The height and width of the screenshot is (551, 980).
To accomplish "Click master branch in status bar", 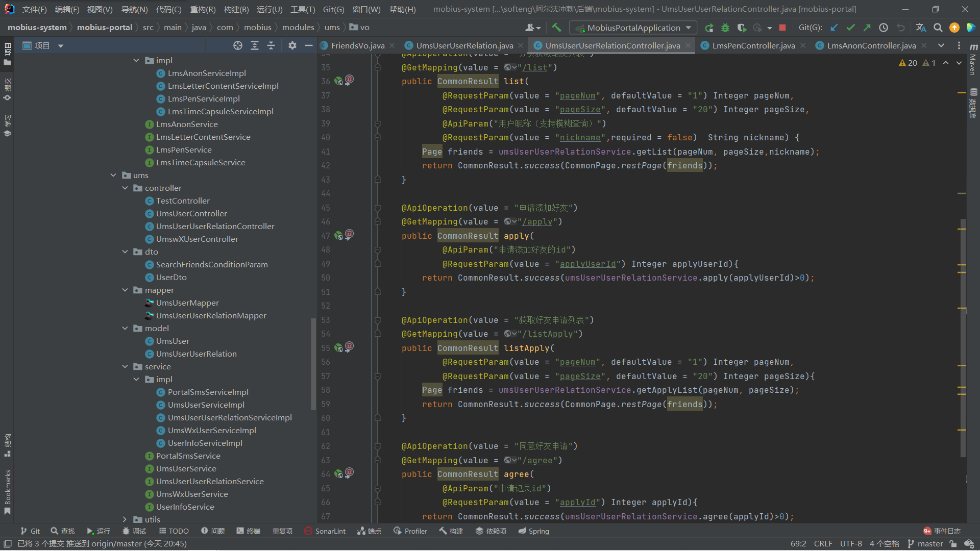I will [x=925, y=544].
